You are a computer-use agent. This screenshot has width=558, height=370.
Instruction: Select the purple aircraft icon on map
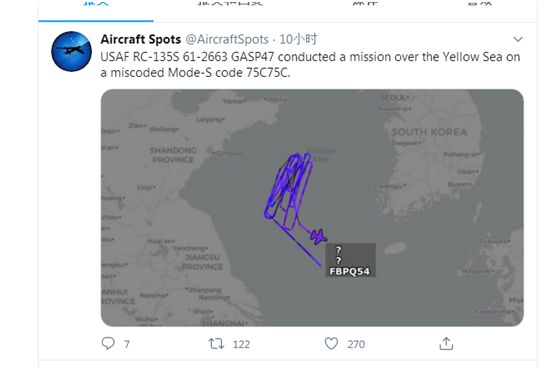pyautogui.click(x=318, y=236)
